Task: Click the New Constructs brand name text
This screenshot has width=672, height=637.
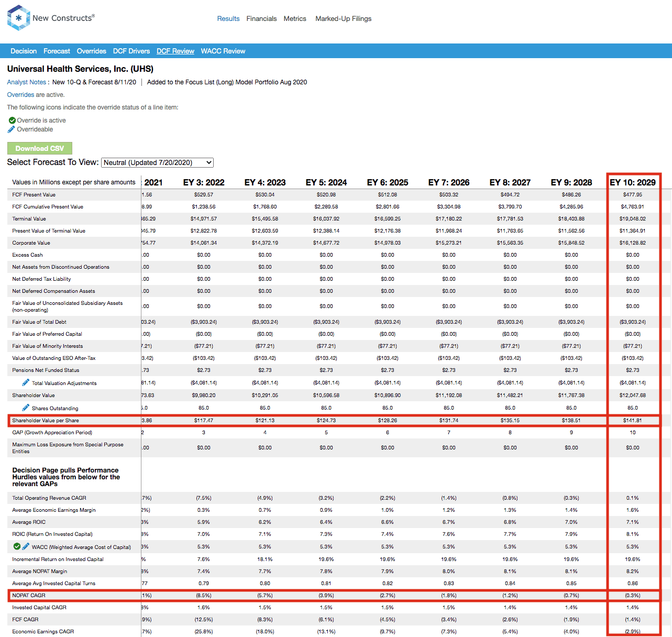Action: pos(63,18)
